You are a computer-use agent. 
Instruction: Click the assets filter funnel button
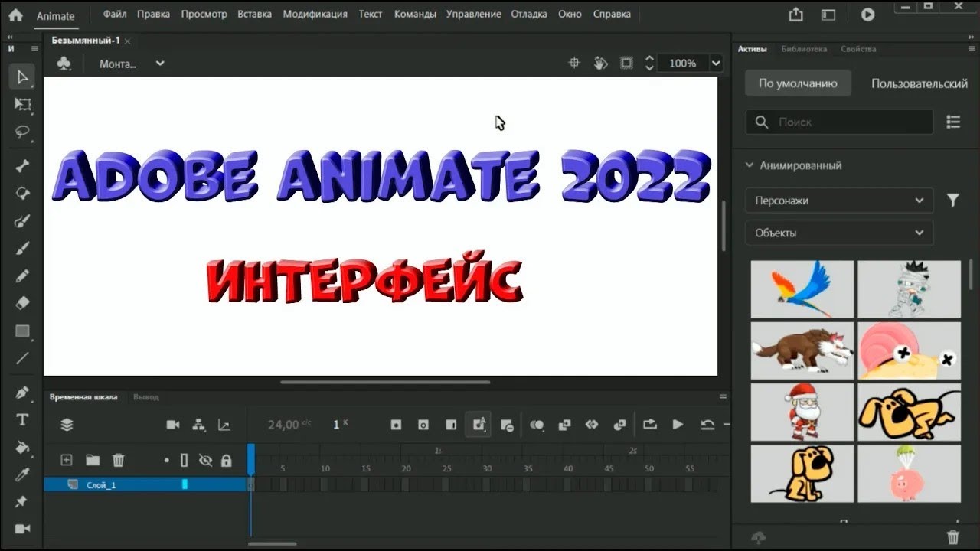(x=953, y=201)
